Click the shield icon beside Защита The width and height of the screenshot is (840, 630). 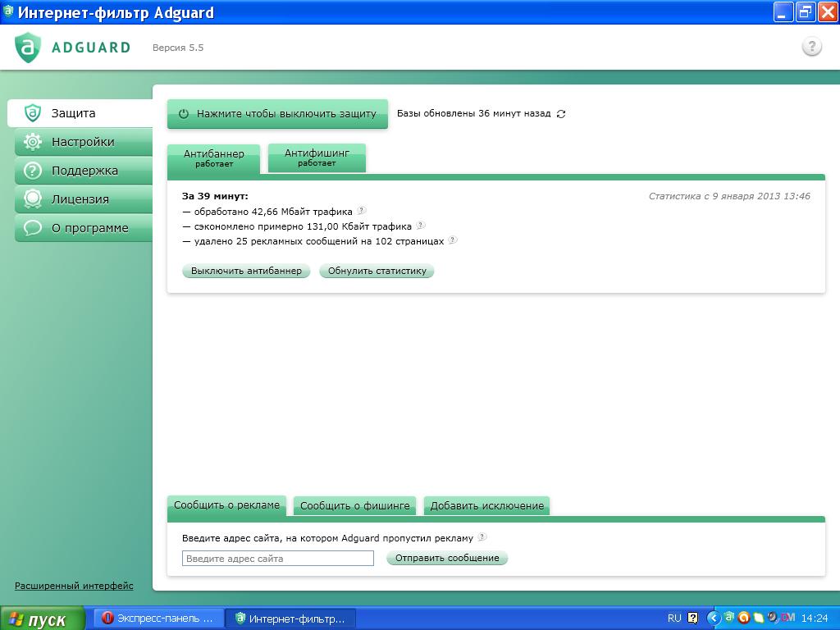[x=33, y=113]
